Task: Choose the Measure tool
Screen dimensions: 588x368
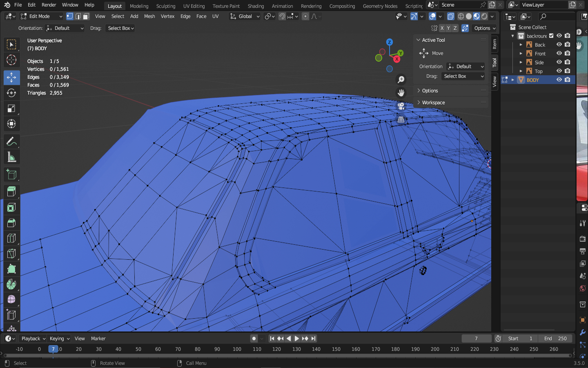Action: point(11,157)
